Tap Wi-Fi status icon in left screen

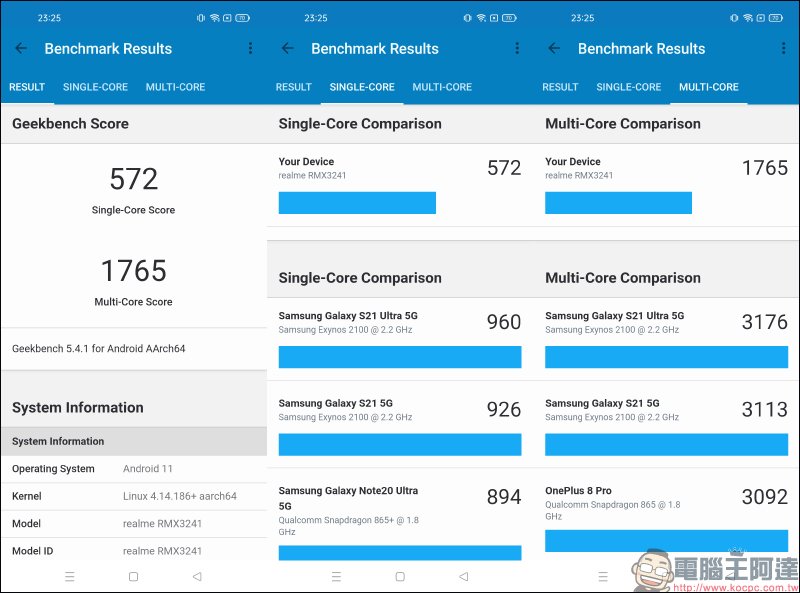click(215, 18)
